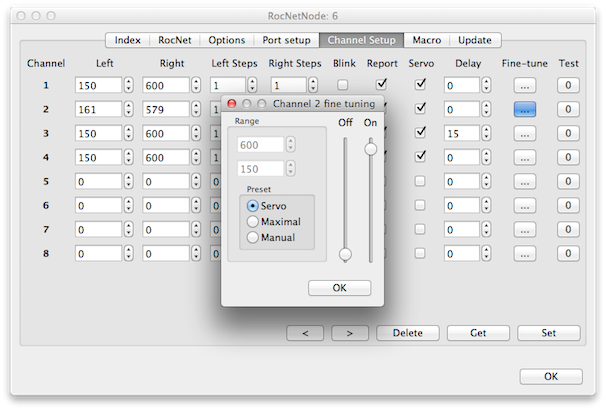Viewport: 606px width, 410px height.
Task: Open the Macro tab
Action: [427, 40]
